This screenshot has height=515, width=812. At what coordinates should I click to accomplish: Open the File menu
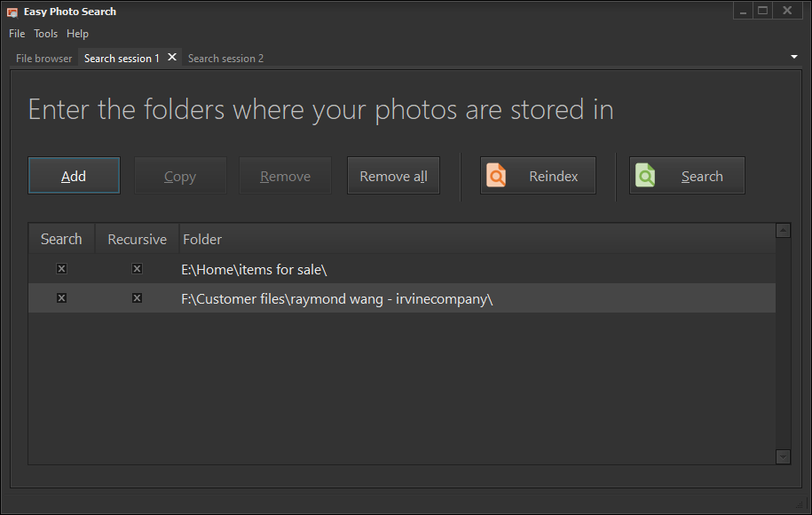coord(17,34)
